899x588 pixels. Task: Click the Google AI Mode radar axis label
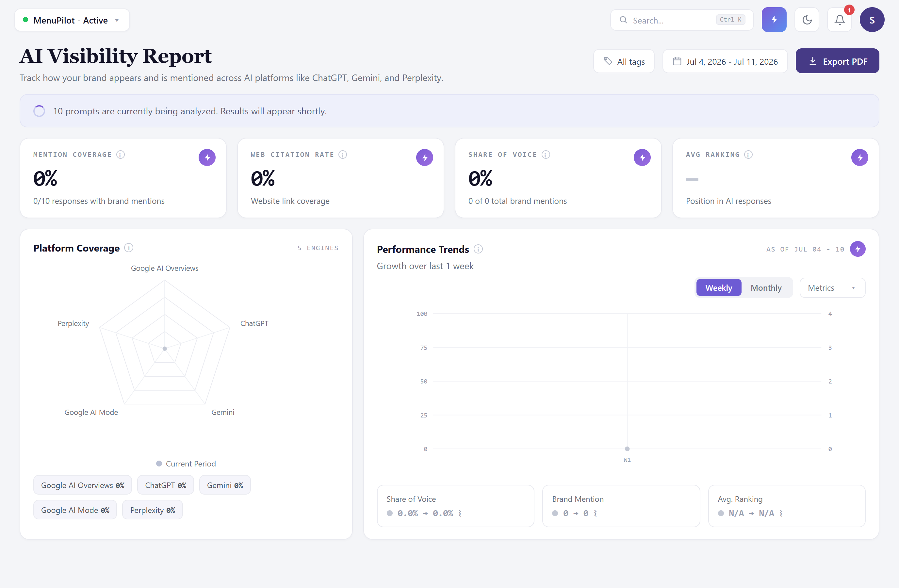coord(91,412)
